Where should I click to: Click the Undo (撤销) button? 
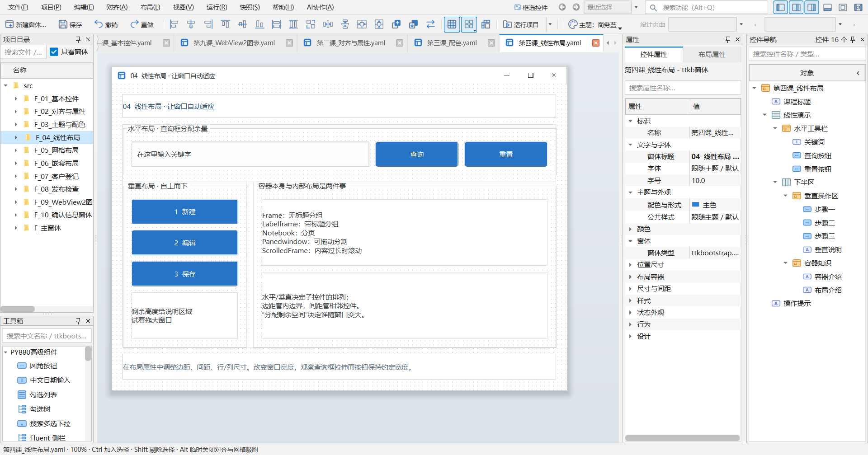pos(106,24)
